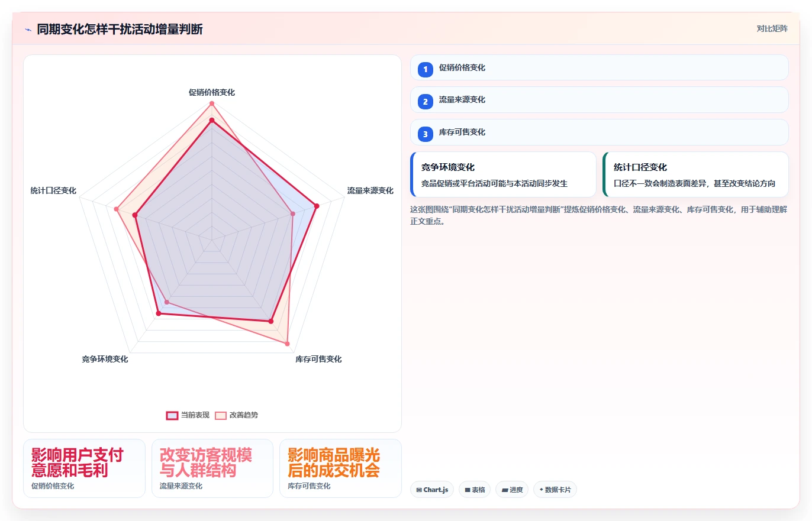Select the 库存可售变化 list row

pyautogui.click(x=599, y=132)
